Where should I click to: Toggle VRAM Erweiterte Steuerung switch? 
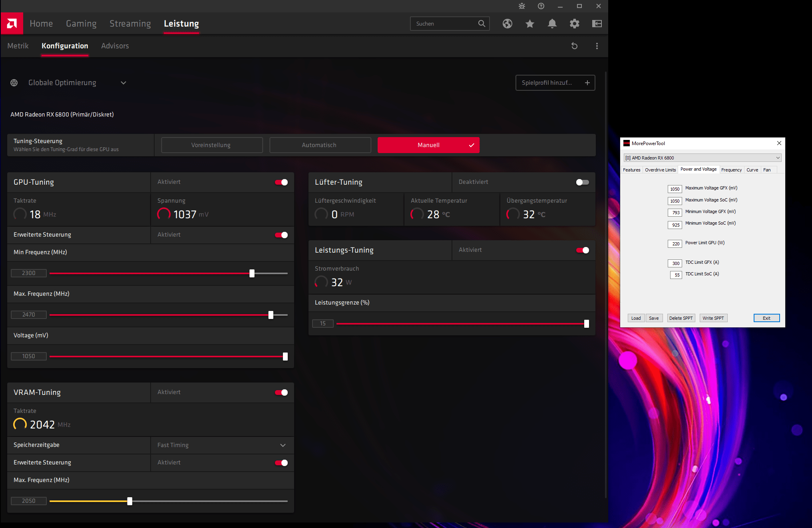(x=281, y=463)
